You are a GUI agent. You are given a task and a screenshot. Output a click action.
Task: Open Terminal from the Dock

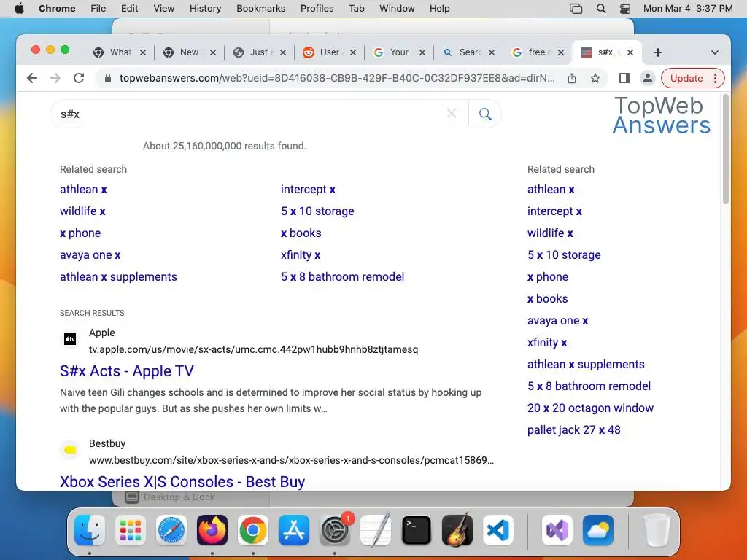tap(417, 530)
